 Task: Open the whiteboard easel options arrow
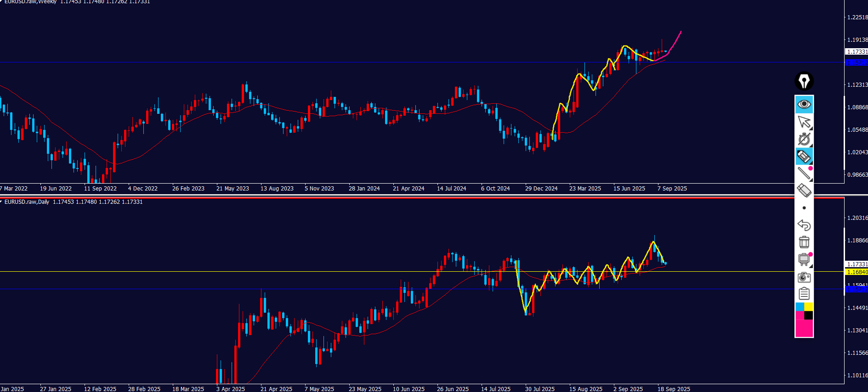(x=811, y=266)
